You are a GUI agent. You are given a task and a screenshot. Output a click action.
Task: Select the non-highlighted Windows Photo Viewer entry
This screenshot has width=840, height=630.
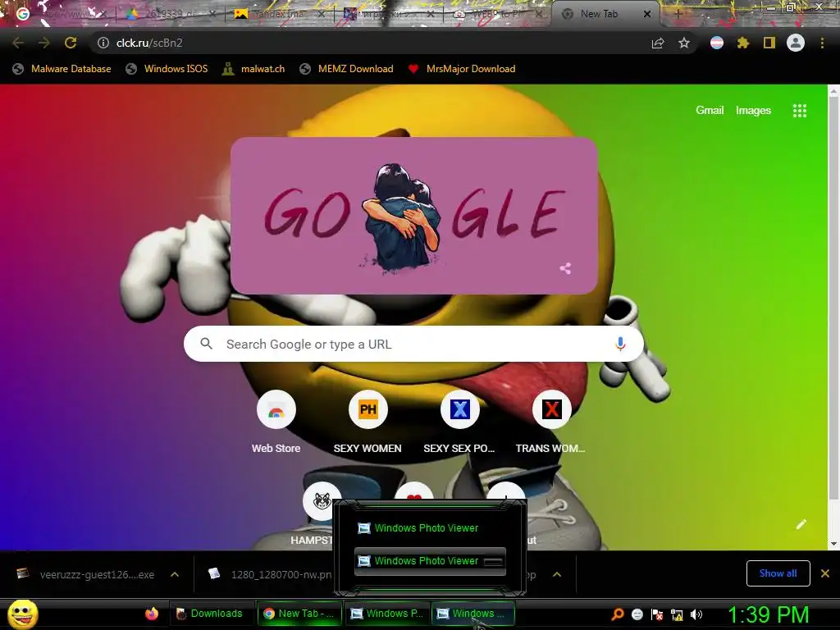430,528
